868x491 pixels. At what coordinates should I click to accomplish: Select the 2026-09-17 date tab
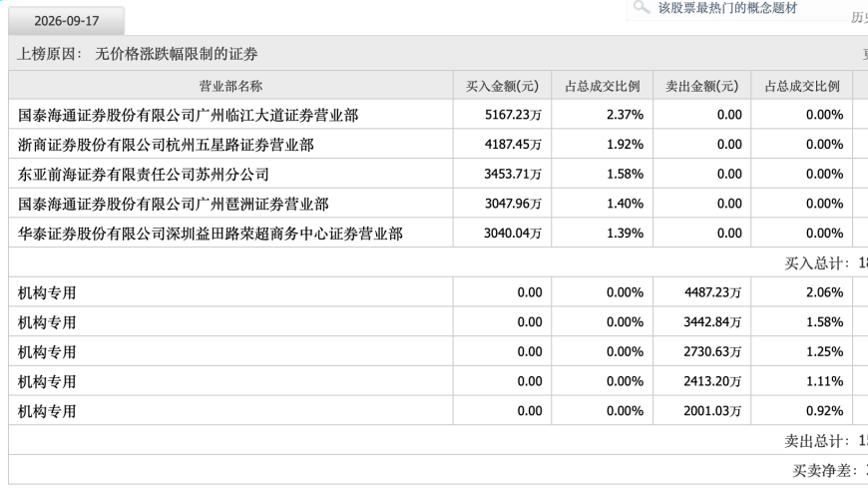[x=67, y=21]
